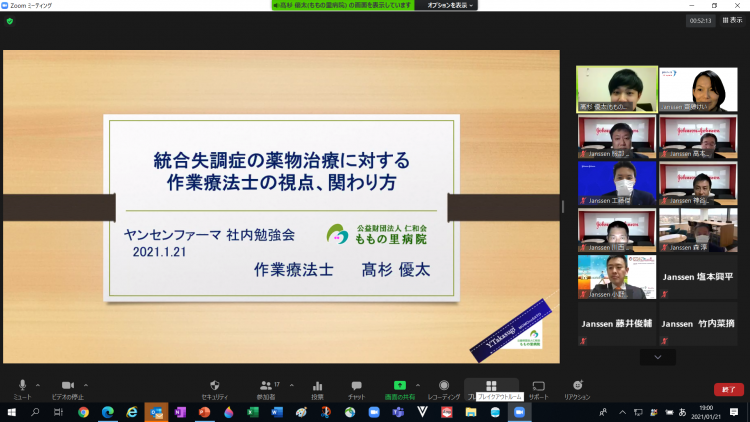Open the オプションを表示 dropdown at top
750x422 pixels.
[x=450, y=5]
